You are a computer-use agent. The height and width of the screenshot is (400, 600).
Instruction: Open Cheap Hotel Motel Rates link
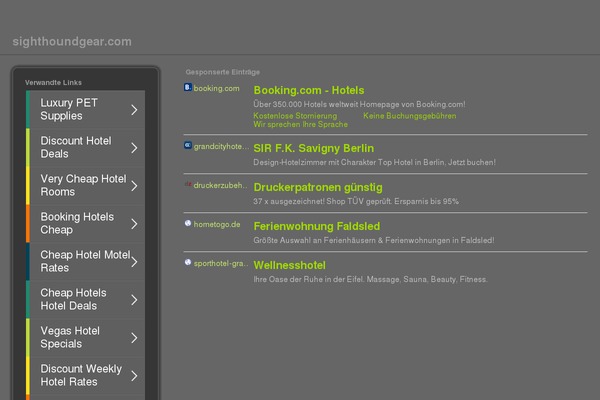85,261
